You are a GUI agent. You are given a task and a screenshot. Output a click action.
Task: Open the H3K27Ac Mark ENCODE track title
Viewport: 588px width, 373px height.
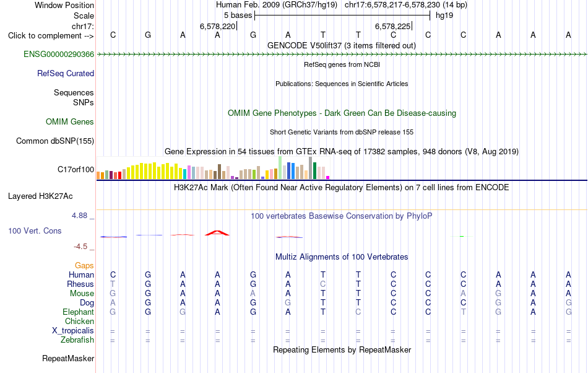point(341,188)
